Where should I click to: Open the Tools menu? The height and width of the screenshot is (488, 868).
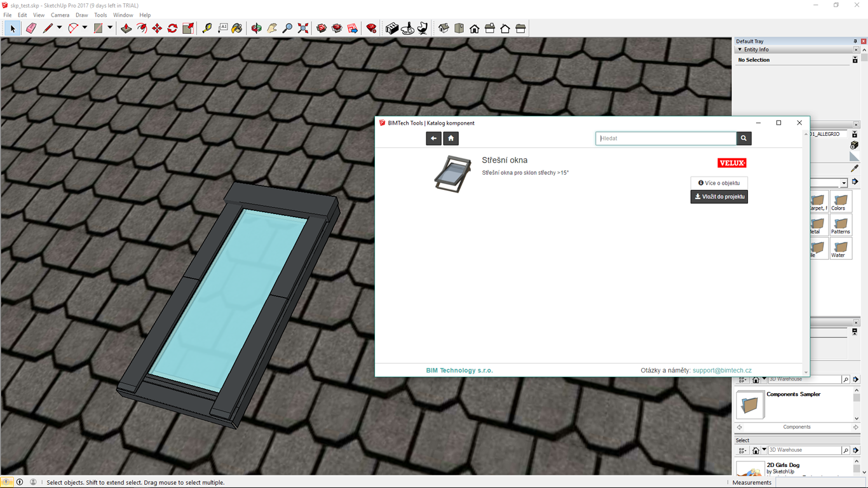tap(100, 15)
